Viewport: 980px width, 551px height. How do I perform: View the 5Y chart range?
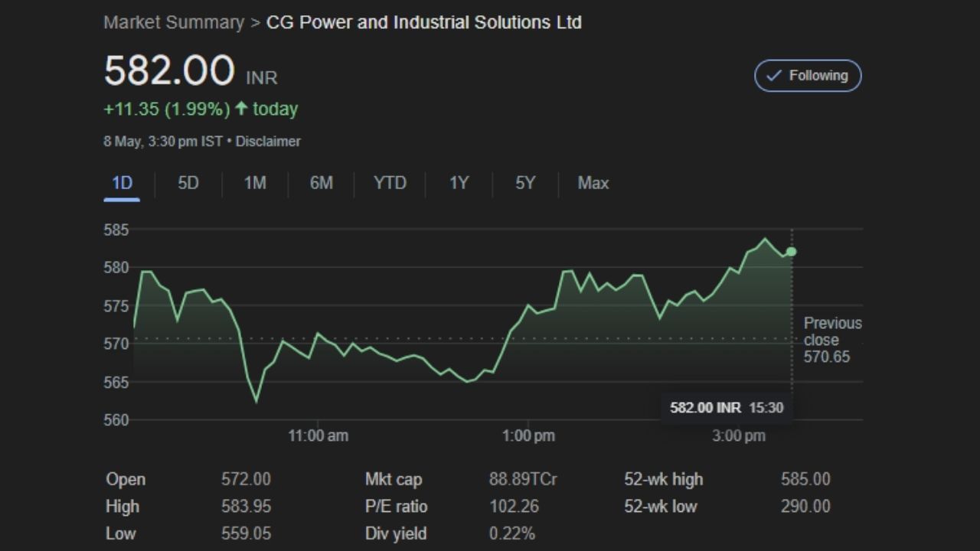525,183
